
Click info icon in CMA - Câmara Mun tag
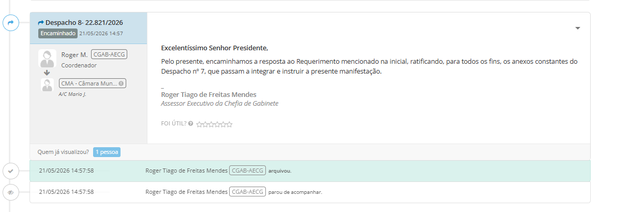coord(121,83)
